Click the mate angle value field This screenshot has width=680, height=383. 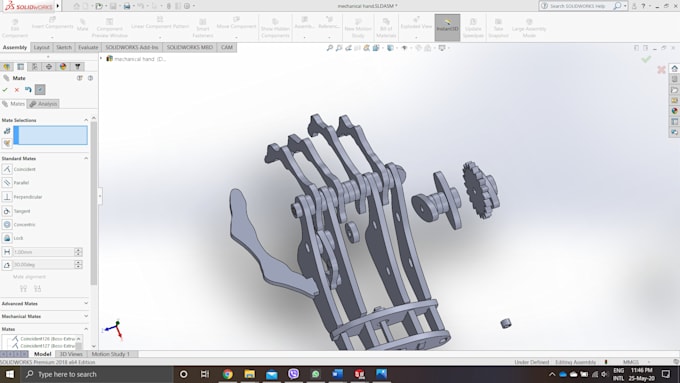coord(44,265)
